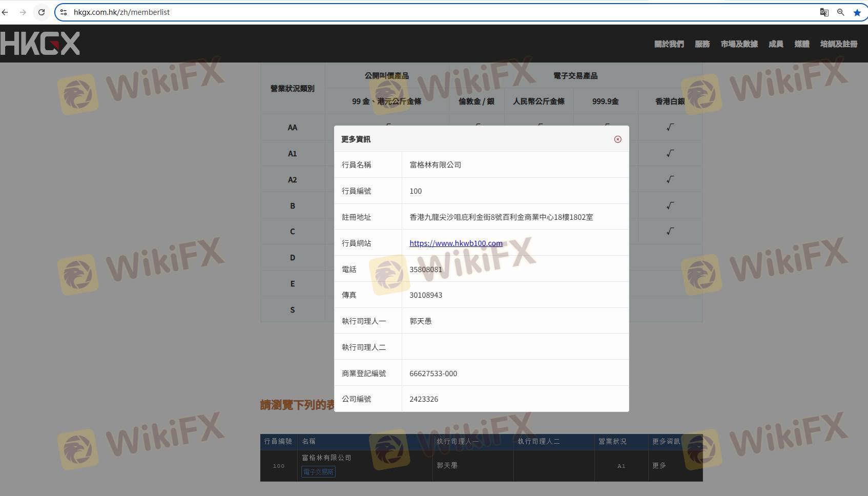
Task: Open the 媒體 menu
Action: tap(802, 44)
